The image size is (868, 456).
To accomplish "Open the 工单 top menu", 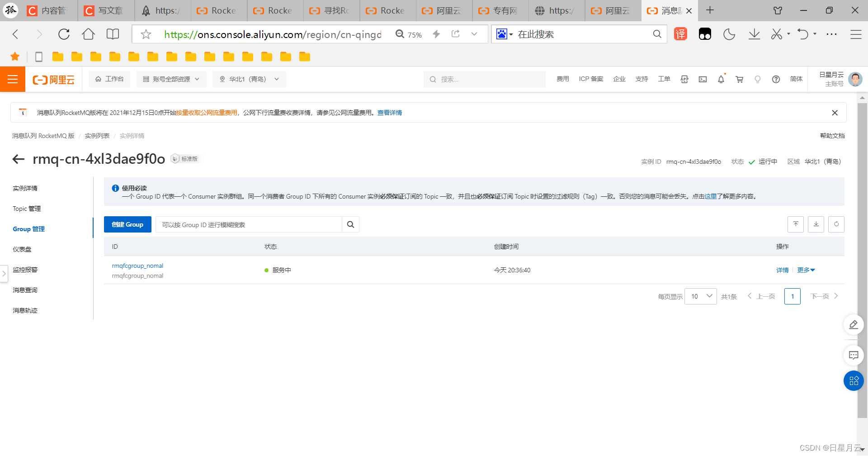I will pos(664,79).
